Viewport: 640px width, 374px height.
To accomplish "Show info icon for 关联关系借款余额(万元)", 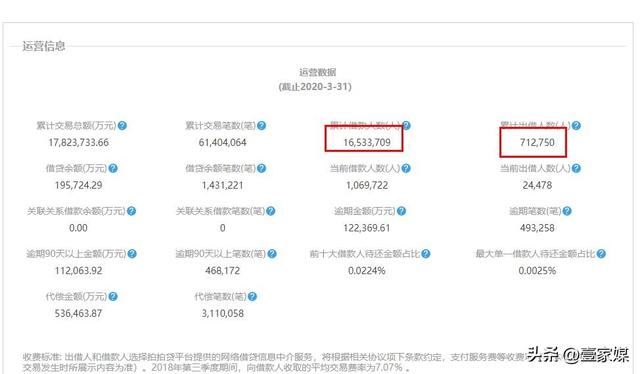I will (131, 211).
